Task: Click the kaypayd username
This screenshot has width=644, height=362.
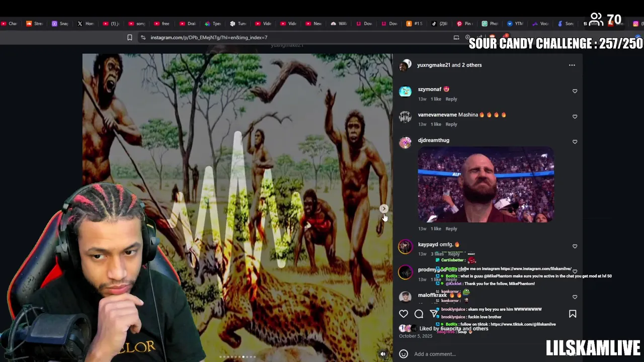Action: click(428, 244)
